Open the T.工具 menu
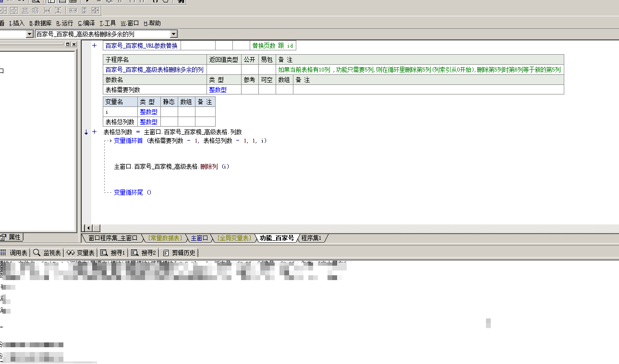The width and height of the screenshot is (619, 364). (x=108, y=23)
